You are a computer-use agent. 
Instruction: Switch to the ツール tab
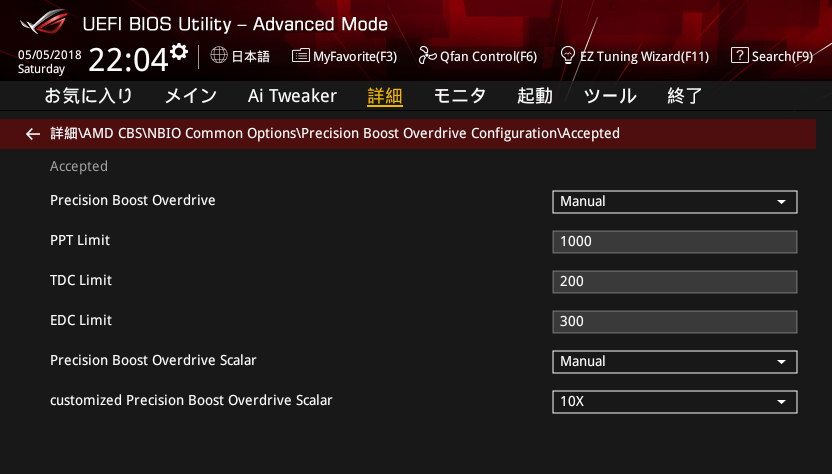610,96
